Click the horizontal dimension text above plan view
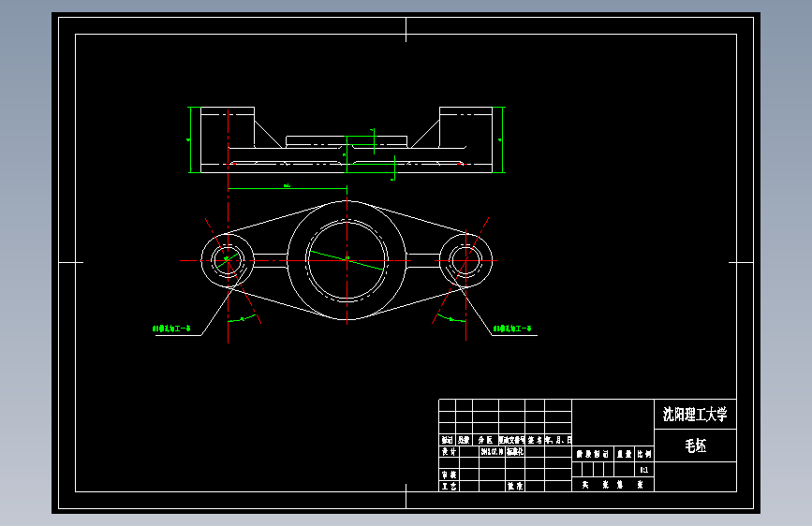Viewport: 812px width, 526px height. [288, 185]
